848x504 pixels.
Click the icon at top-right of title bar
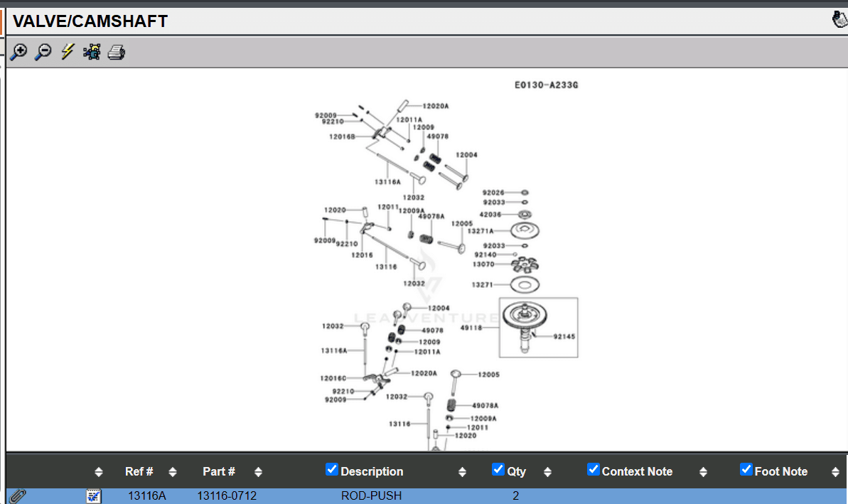[839, 20]
